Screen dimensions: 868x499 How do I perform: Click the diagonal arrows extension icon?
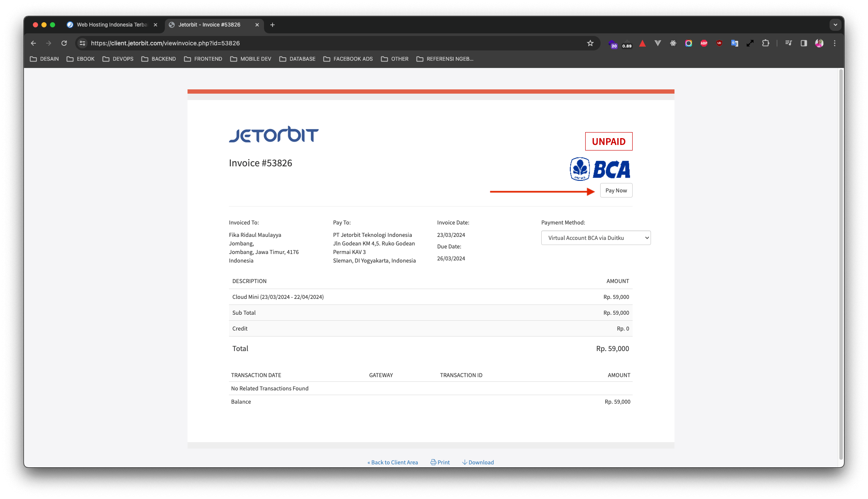pos(750,43)
